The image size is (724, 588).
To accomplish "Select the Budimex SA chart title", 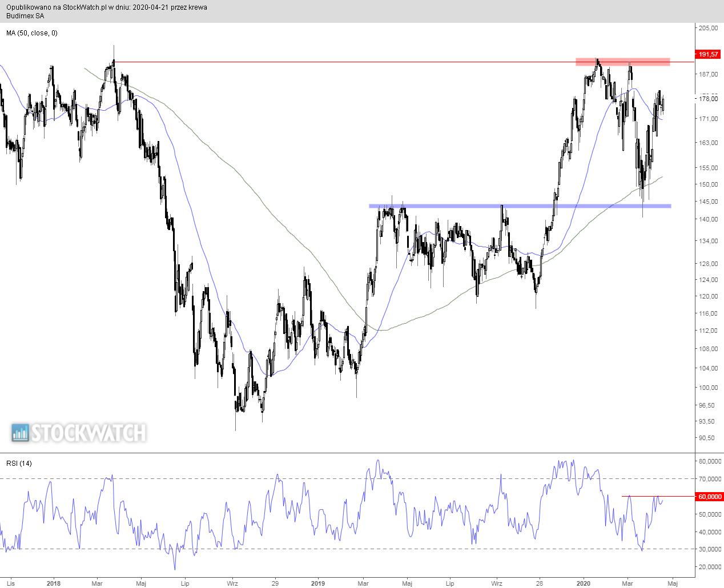I will (25, 16).
